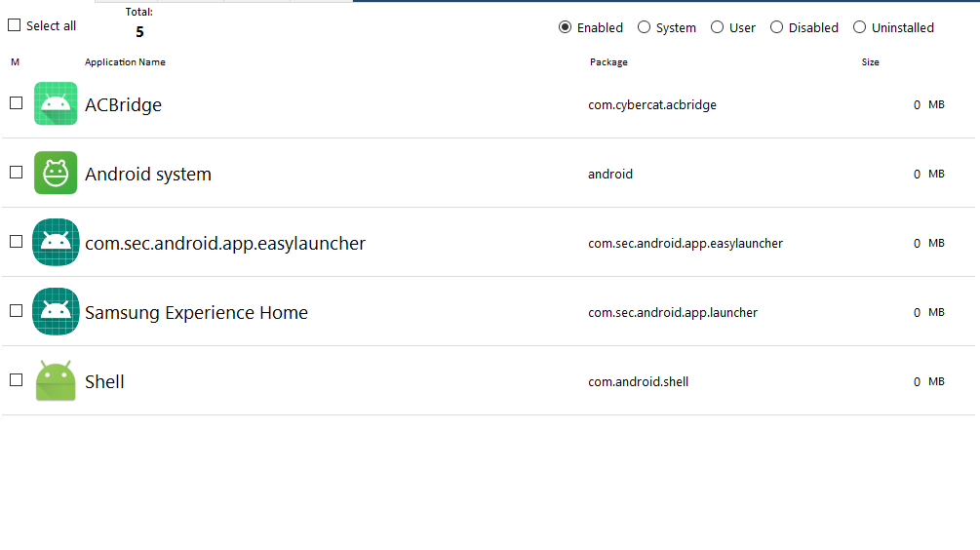Click the Samsung Experience Home icon
Screen dimensions: 980x550
pyautogui.click(x=56, y=312)
